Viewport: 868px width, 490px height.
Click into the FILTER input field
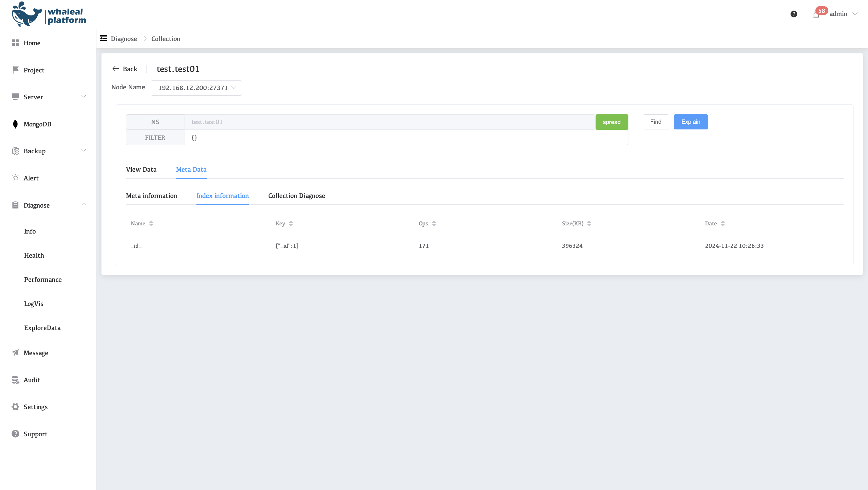coord(406,138)
